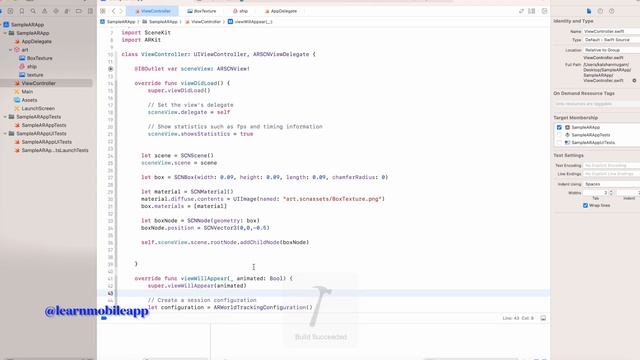Open the source control navigator icon
The image size is (640, 360).
click(x=11, y=11)
